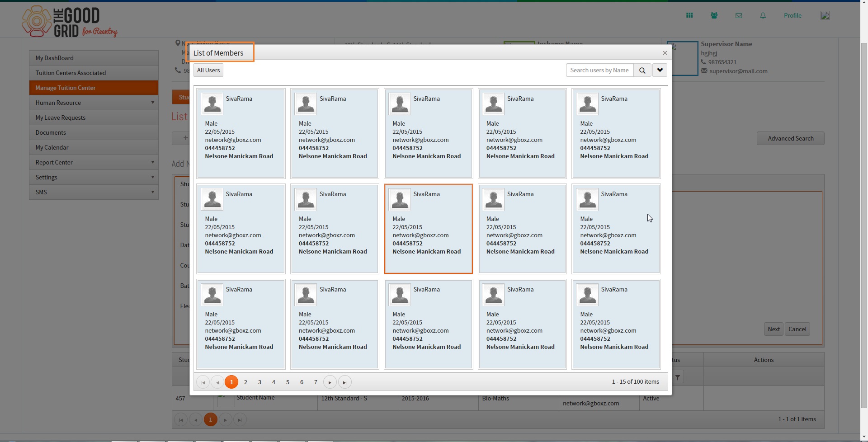The height and width of the screenshot is (442, 868).
Task: Click the user avatar image in header
Action: (x=825, y=15)
